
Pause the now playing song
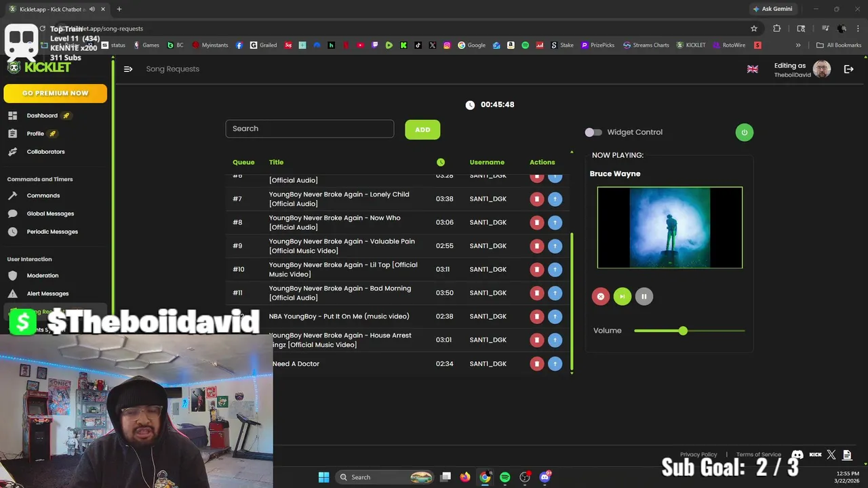click(644, 296)
